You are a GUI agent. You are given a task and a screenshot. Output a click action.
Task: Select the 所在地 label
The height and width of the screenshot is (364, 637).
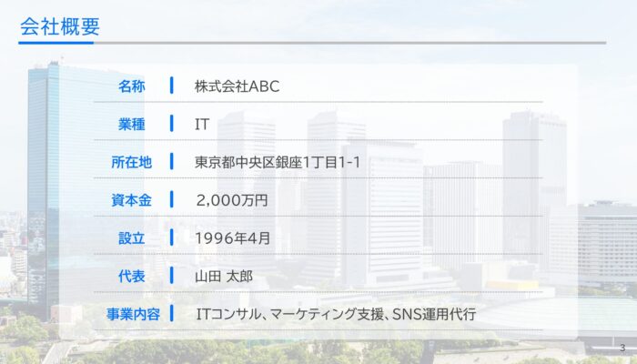tap(131, 162)
